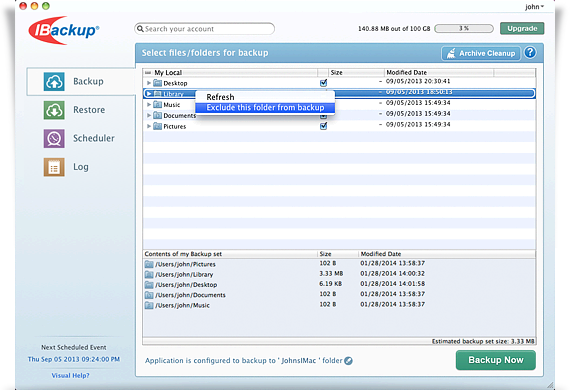Open the john account dropdown
Viewport: 570px width, 390px height.
click(534, 7)
